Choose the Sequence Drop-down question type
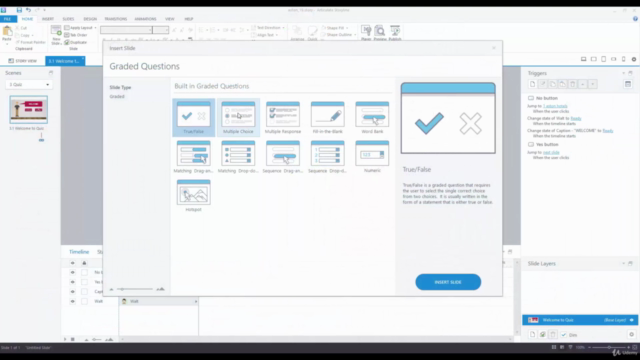The image size is (640, 360). (x=327, y=157)
